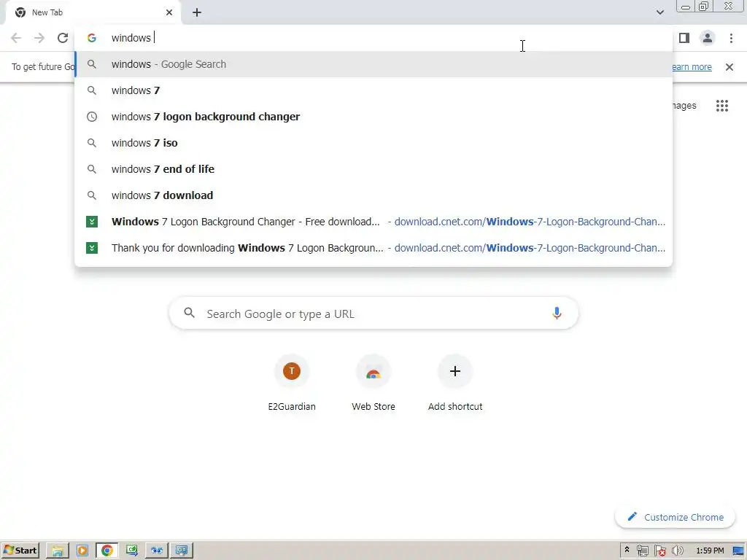Click the 'Search Google or type a URL' box
Image resolution: width=747 pixels, height=560 pixels.
pos(373,314)
